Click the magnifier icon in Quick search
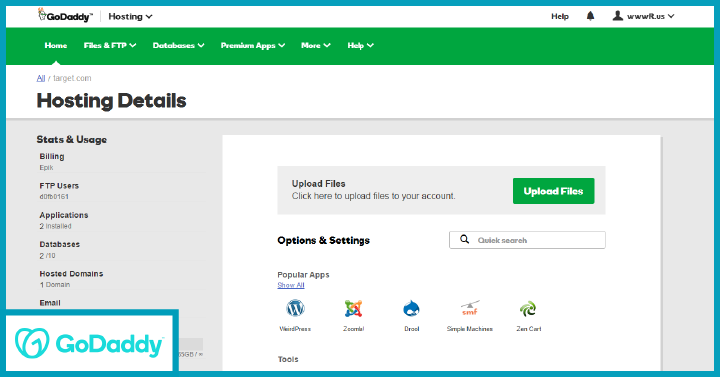The height and width of the screenshot is (377, 720). coord(465,240)
